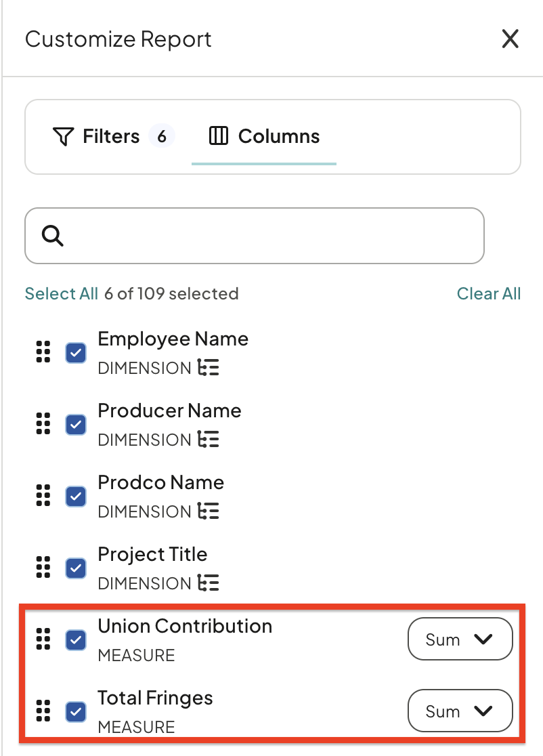
Task: Click the hierarchy icon under Project Title
Action: (208, 583)
